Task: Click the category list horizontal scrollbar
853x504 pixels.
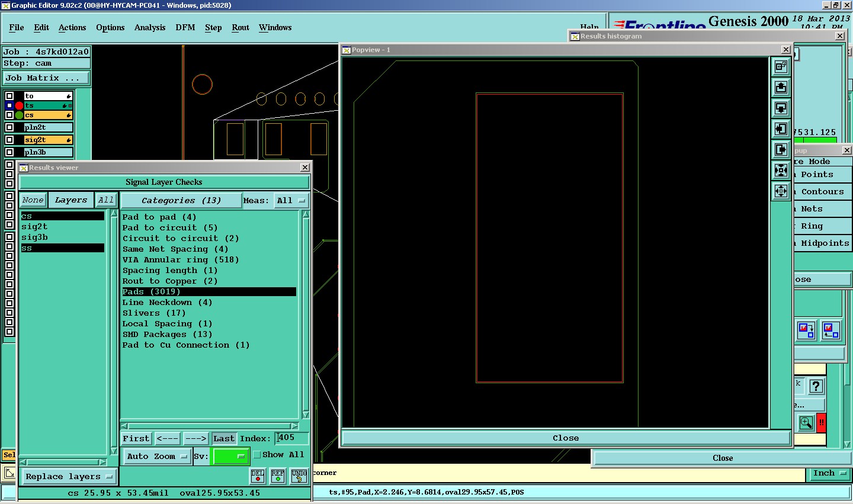Action: click(x=210, y=426)
